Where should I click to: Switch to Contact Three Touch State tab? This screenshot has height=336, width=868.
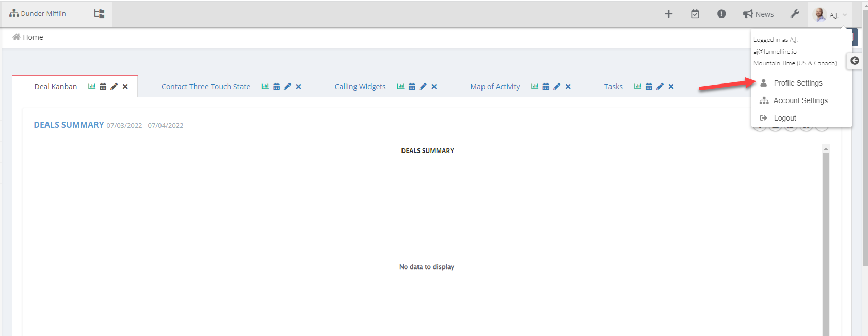(206, 87)
